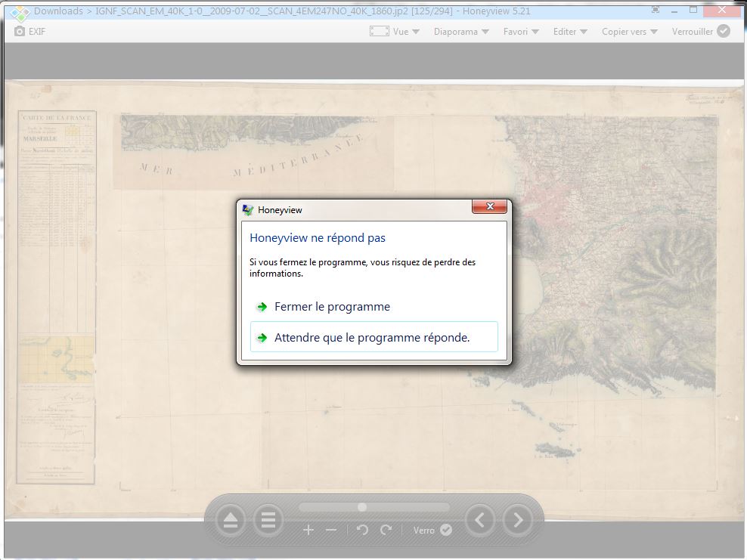Expand the Vue dropdown menu

(395, 32)
